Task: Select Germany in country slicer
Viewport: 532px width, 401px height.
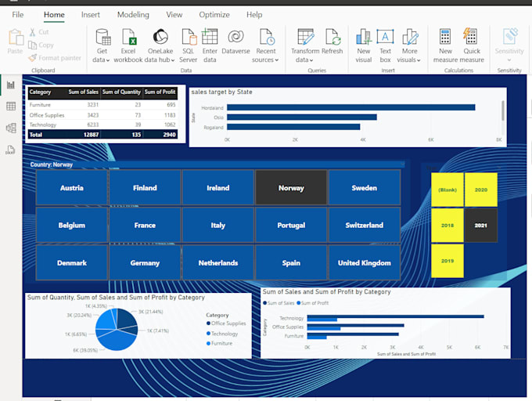Action: pos(145,263)
